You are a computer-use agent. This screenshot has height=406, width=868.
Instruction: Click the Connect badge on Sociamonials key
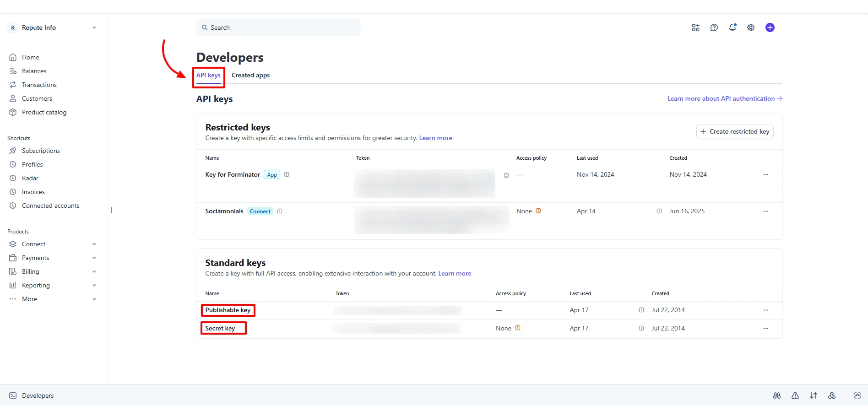(260, 211)
